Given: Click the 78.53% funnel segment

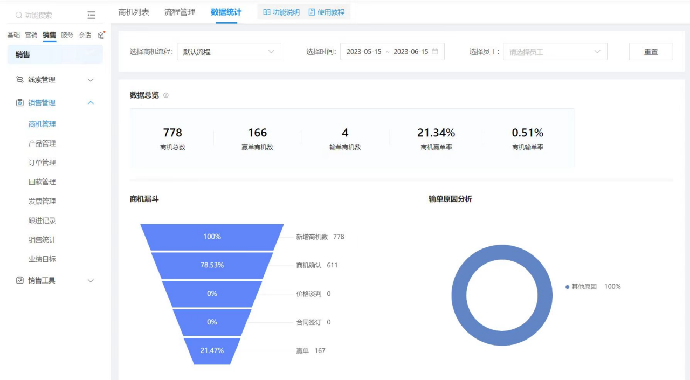Looking at the screenshot, I should (212, 265).
